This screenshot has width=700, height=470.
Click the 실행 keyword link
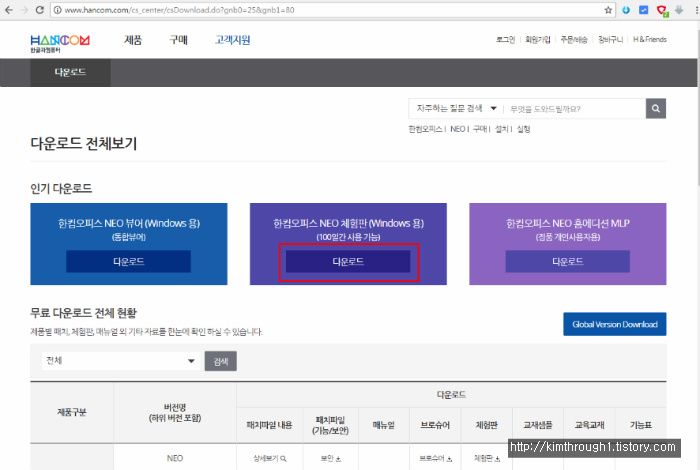click(x=523, y=129)
